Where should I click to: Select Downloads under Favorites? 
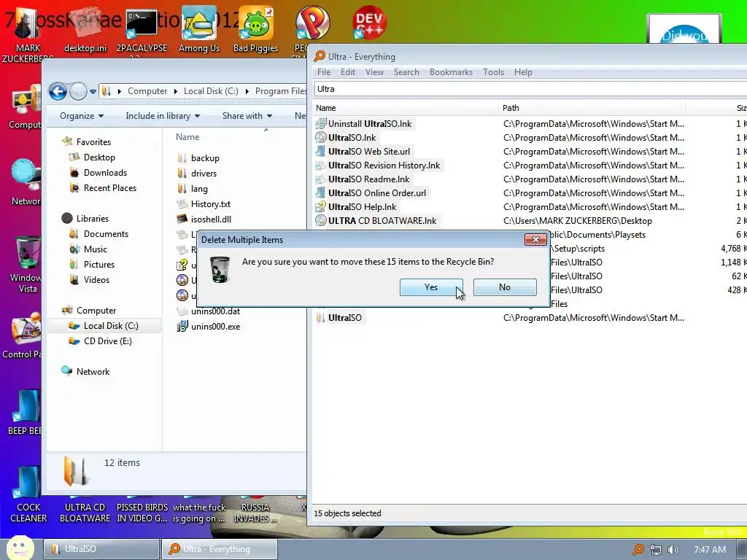pyautogui.click(x=105, y=172)
